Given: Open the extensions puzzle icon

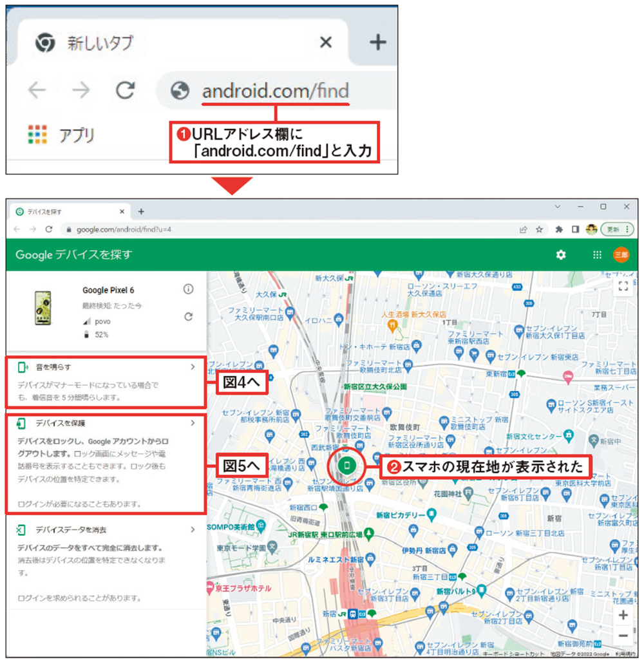Looking at the screenshot, I should pyautogui.click(x=559, y=229).
